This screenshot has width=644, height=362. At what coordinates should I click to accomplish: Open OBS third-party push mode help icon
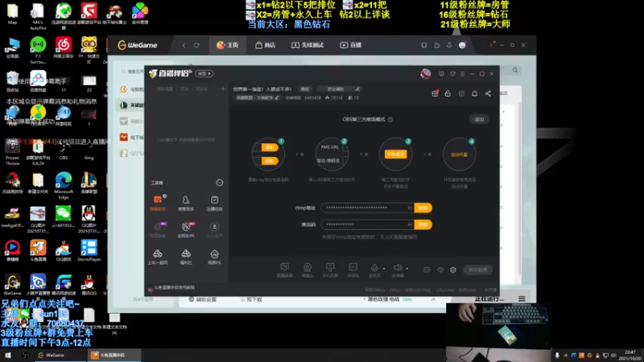coord(390,119)
